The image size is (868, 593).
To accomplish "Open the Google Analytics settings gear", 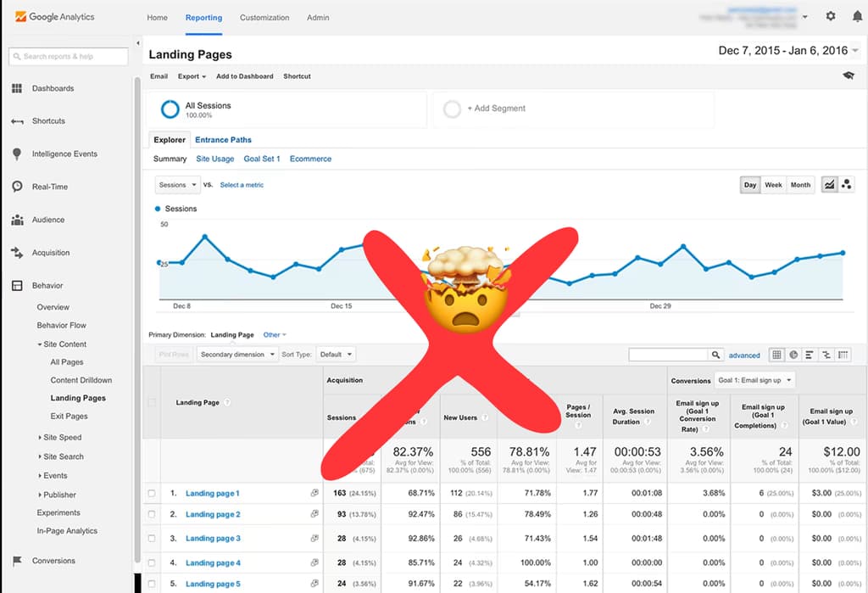I will 831,16.
